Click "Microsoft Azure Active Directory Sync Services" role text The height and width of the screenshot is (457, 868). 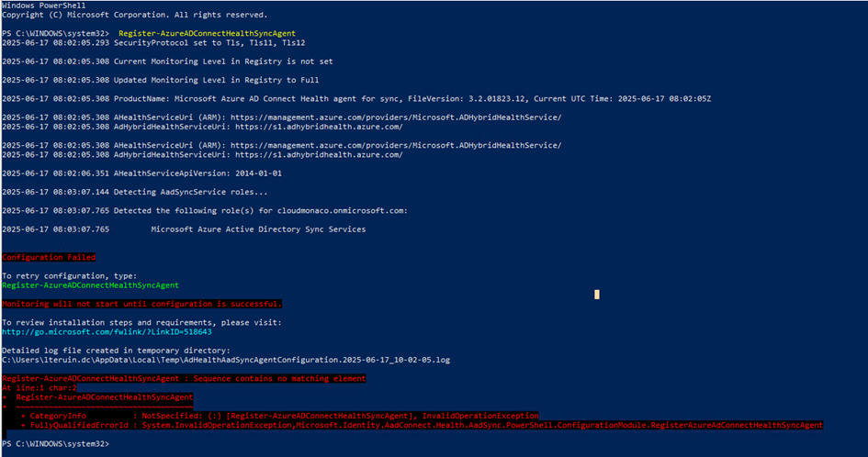click(257, 229)
